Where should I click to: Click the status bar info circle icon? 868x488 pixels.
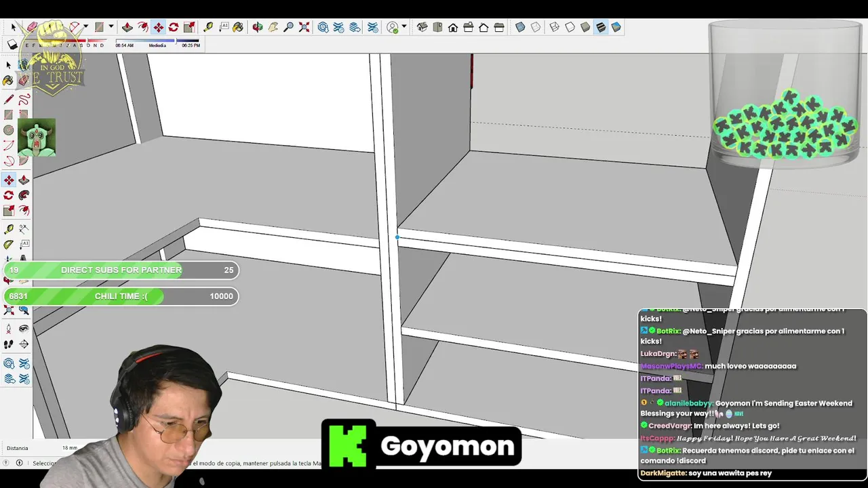point(19,463)
